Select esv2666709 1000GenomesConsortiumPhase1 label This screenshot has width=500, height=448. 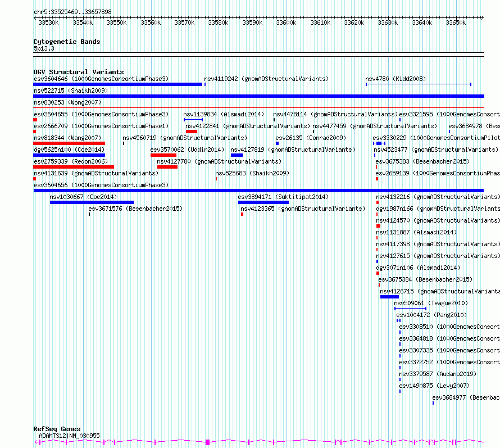101,126
